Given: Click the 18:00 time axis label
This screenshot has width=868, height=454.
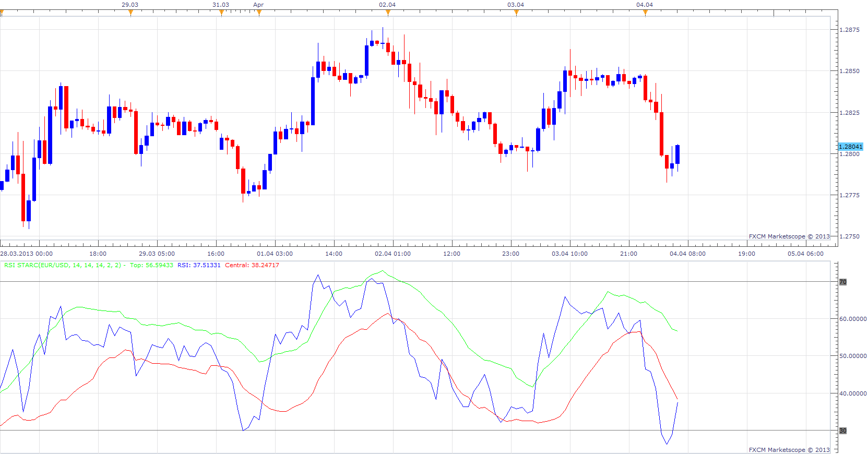Looking at the screenshot, I should click(x=98, y=254).
